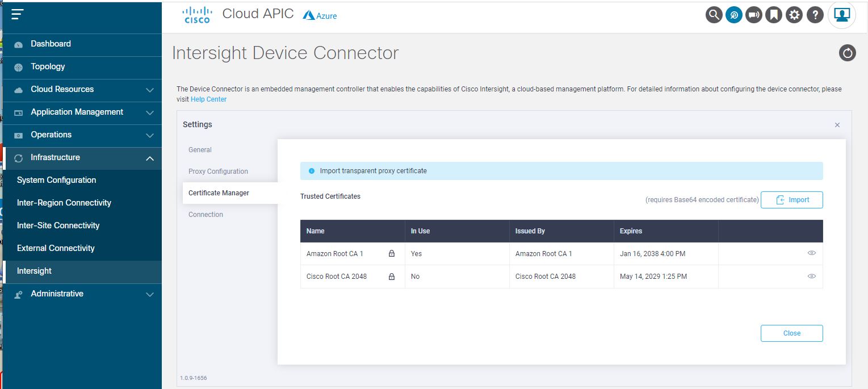View the Amazon Root CA 1 certificate details eye
Viewport: 868px width, 389px height.
coord(812,253)
